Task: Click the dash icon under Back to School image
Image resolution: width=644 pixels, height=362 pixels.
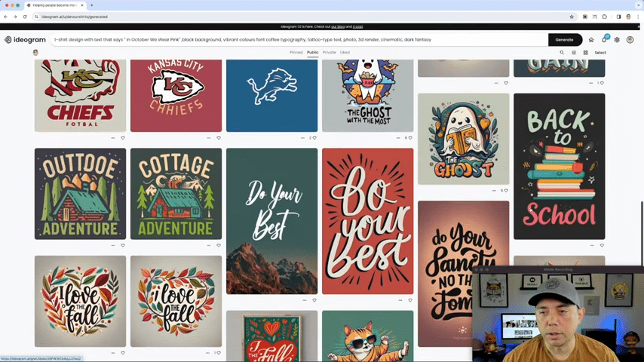Action: click(592, 245)
